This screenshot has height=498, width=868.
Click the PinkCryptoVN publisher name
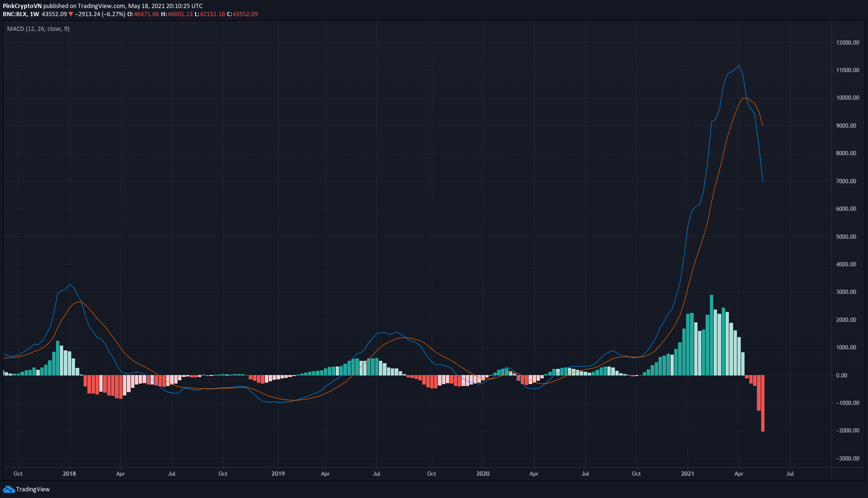point(22,6)
